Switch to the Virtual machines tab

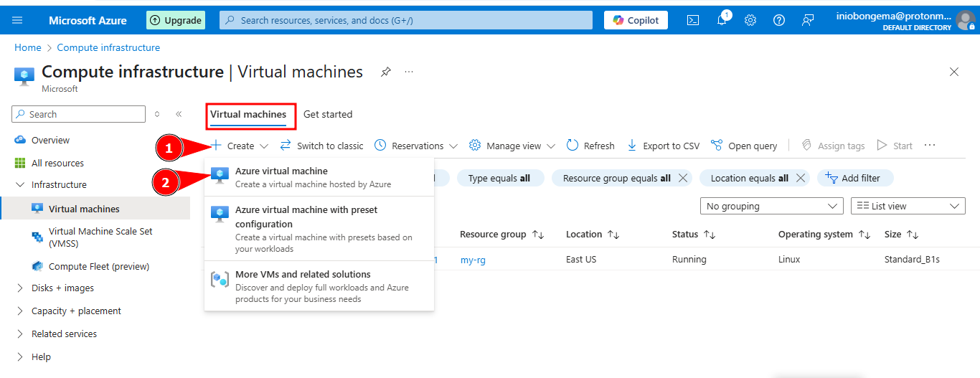[x=248, y=114]
